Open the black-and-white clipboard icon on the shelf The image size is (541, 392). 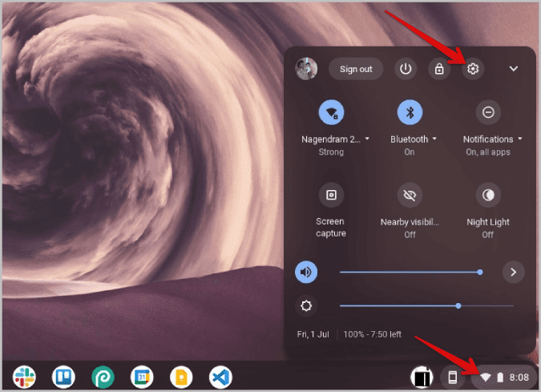tap(422, 377)
